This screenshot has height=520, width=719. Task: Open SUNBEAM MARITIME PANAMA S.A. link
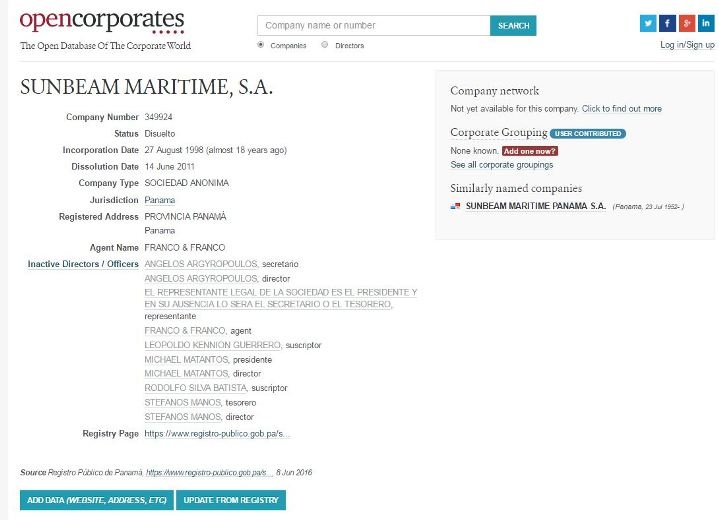pos(536,206)
